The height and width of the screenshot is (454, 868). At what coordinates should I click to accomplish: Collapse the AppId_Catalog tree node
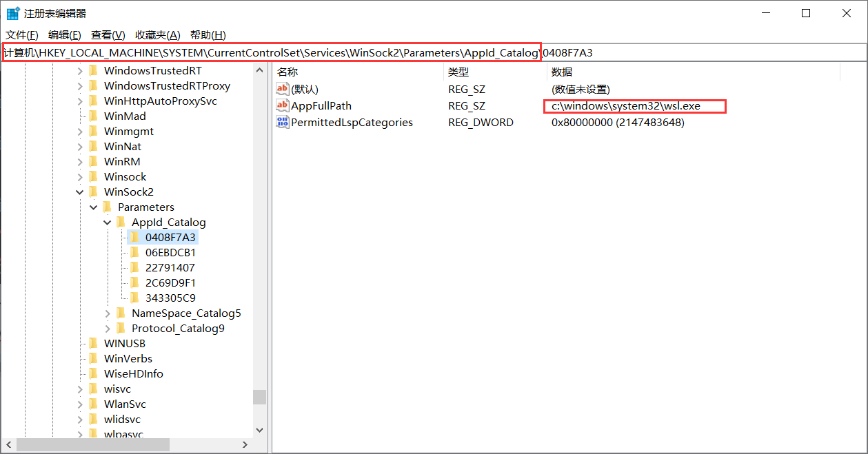108,222
